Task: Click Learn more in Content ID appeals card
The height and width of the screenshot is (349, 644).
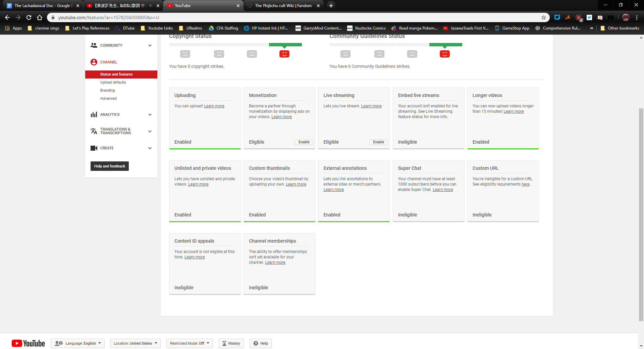Action: point(195,257)
